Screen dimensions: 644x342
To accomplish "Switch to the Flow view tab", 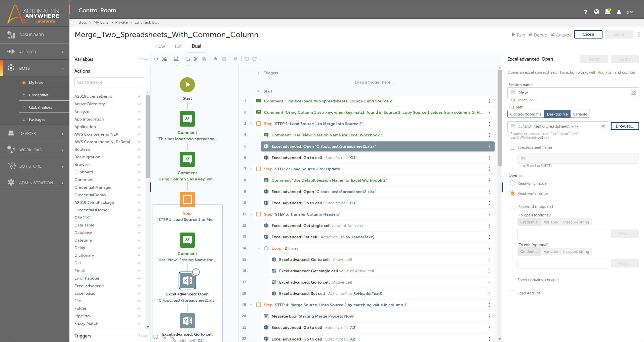I will pyautogui.click(x=160, y=46).
